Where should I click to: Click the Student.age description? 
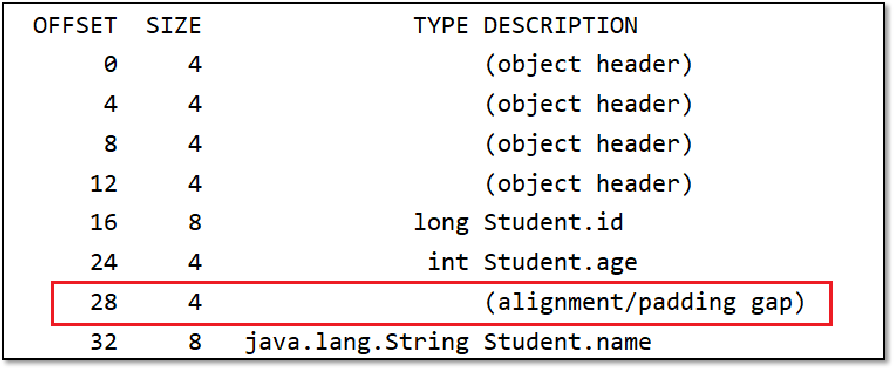coord(560,263)
